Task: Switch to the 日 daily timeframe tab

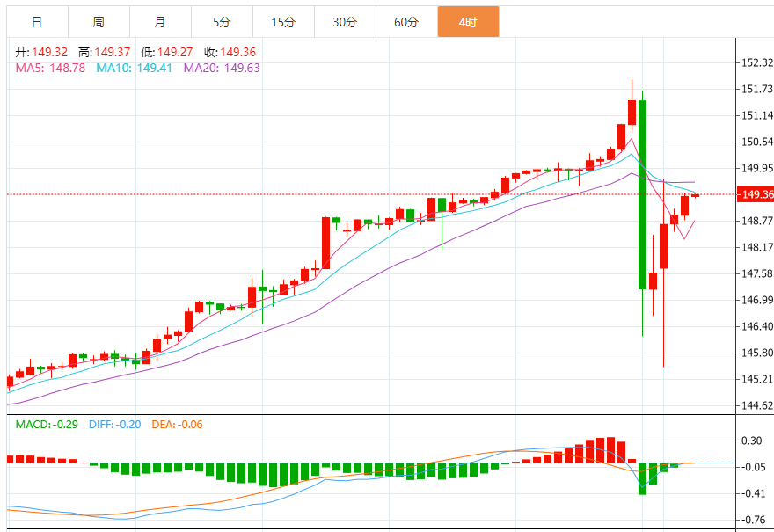Action: (x=37, y=22)
